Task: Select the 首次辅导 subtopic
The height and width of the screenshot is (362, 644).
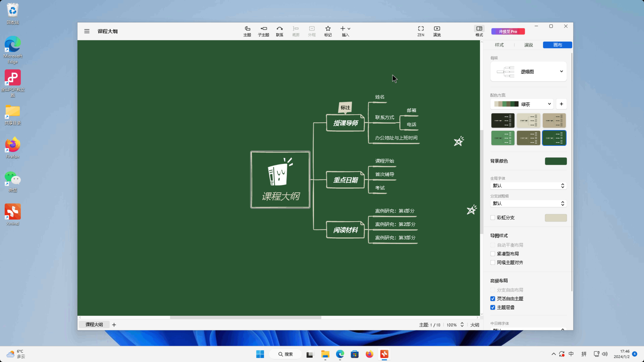Action: pos(385,175)
